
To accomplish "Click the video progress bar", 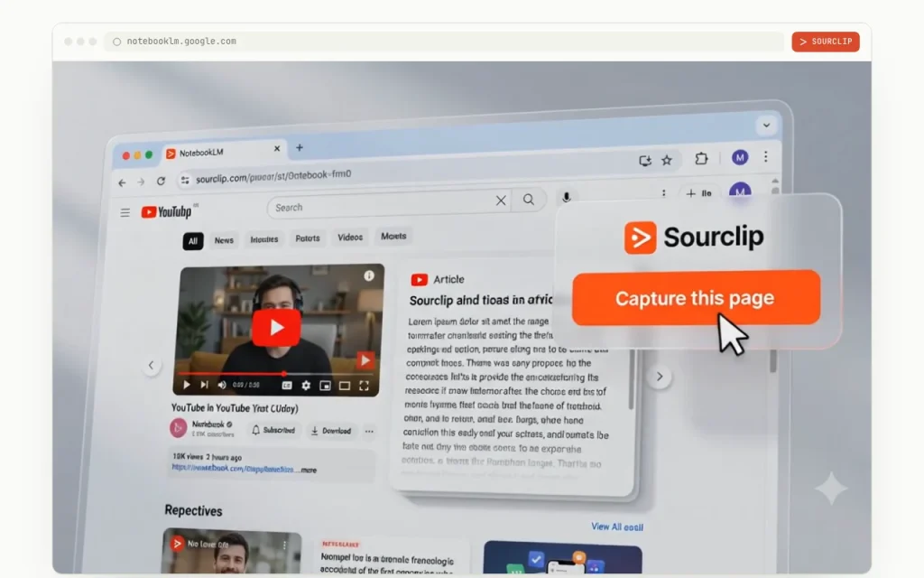I will [274, 374].
